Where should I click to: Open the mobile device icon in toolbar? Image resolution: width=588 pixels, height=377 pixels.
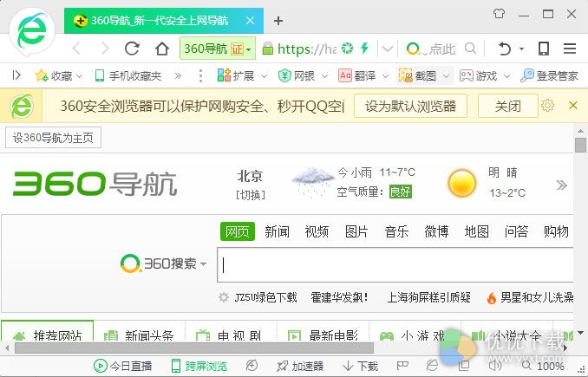544,49
